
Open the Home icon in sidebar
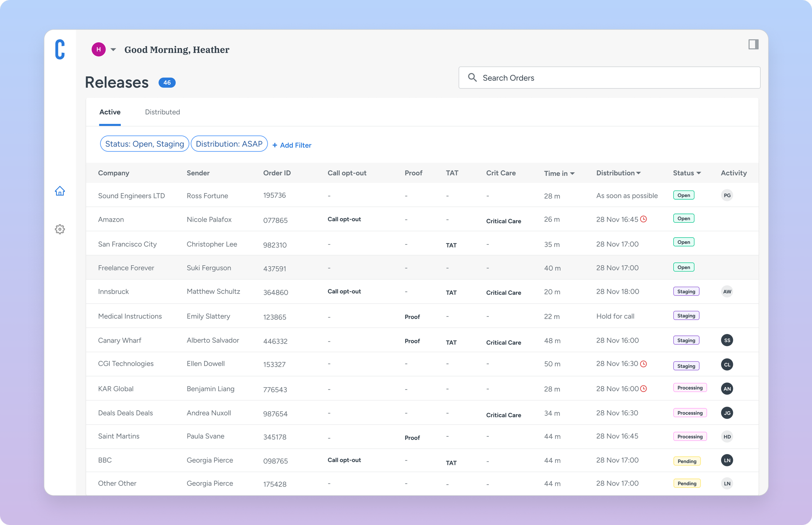60,191
